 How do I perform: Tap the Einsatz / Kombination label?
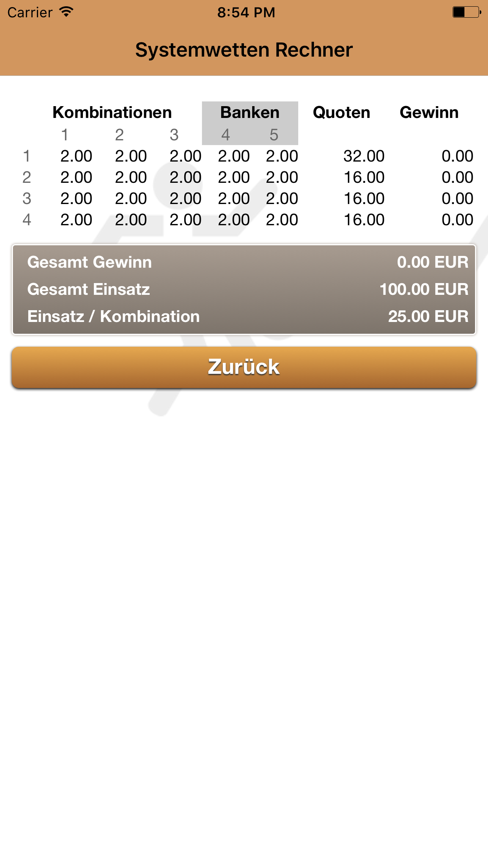coord(114,316)
